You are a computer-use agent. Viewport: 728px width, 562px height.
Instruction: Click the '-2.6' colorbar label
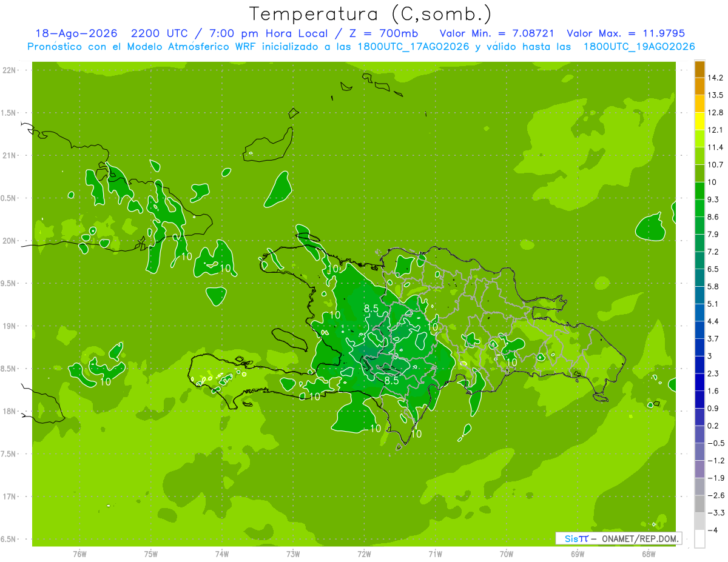716,495
